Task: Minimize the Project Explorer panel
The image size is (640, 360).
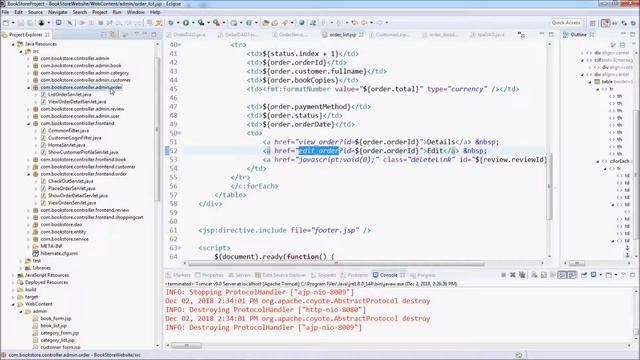Action: click(x=145, y=34)
